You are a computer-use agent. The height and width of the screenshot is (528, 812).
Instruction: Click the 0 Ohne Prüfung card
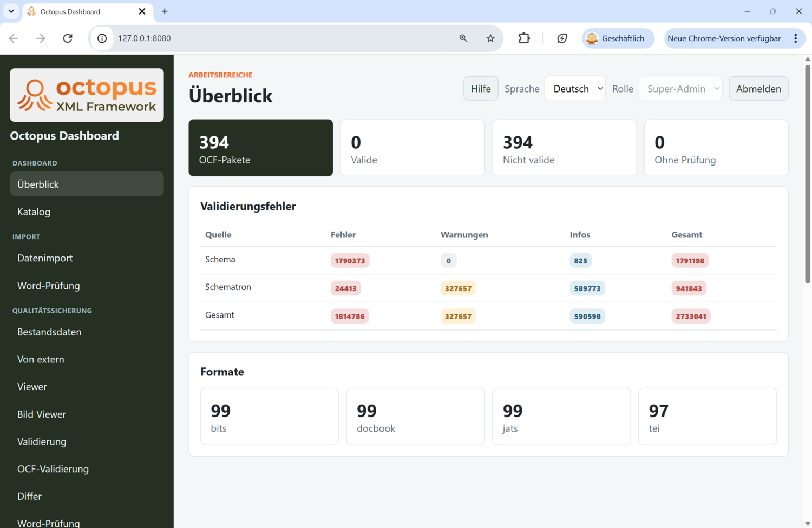(716, 148)
